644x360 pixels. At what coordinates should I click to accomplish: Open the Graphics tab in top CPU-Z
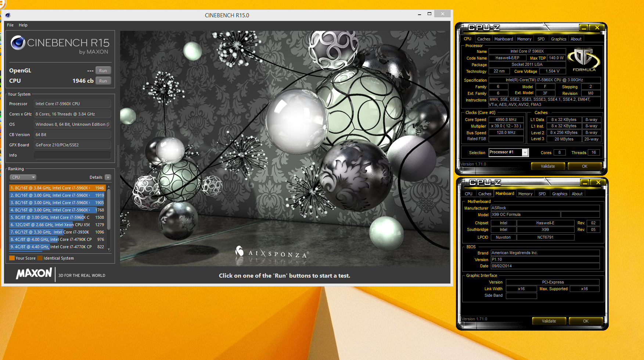(559, 39)
